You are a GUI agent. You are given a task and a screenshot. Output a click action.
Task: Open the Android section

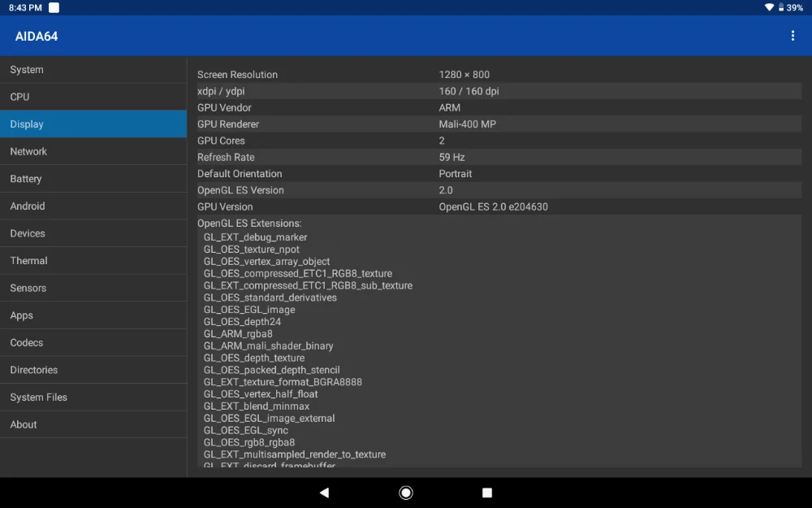click(x=93, y=206)
